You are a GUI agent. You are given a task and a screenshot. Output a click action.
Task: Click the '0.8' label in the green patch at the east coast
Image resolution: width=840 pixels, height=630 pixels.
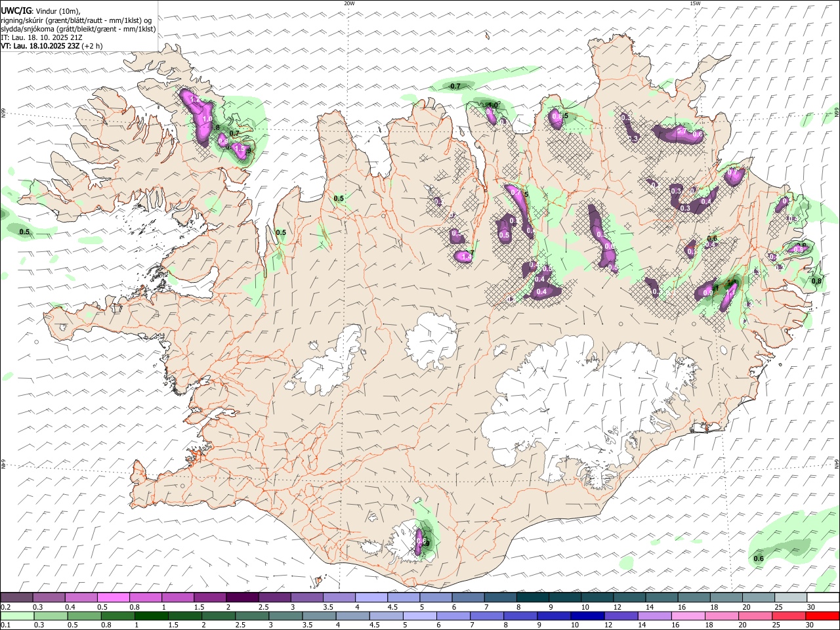(x=816, y=281)
